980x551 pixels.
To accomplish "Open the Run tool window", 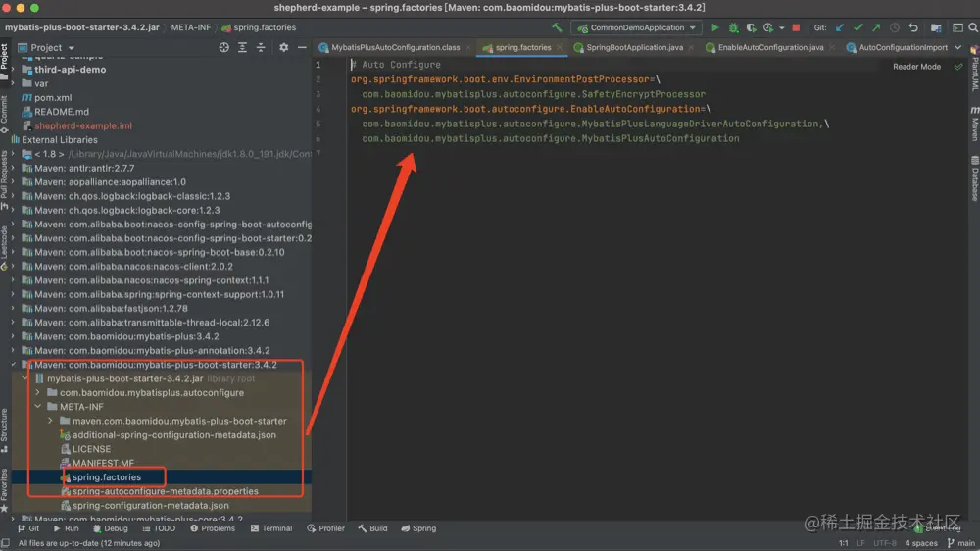I will tap(66, 528).
